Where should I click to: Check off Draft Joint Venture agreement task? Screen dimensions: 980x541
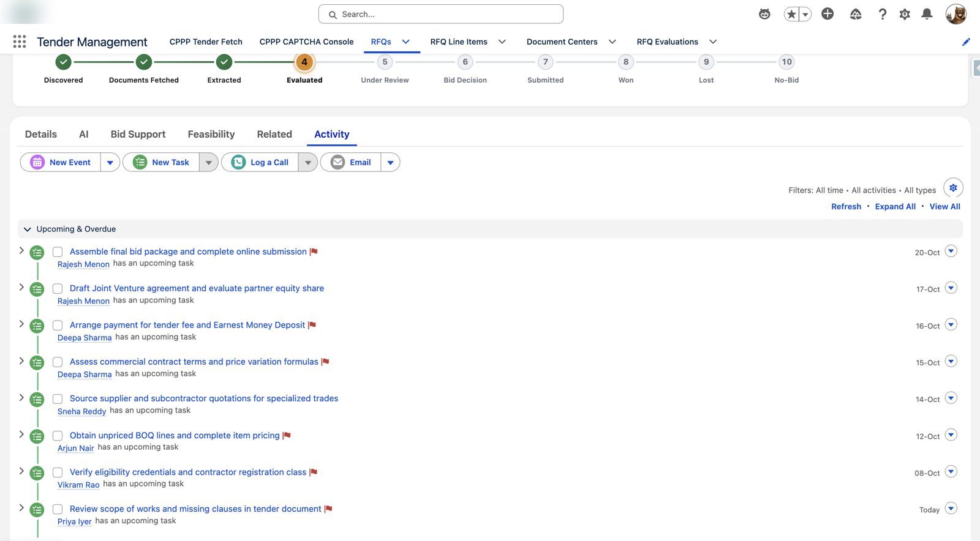point(58,288)
